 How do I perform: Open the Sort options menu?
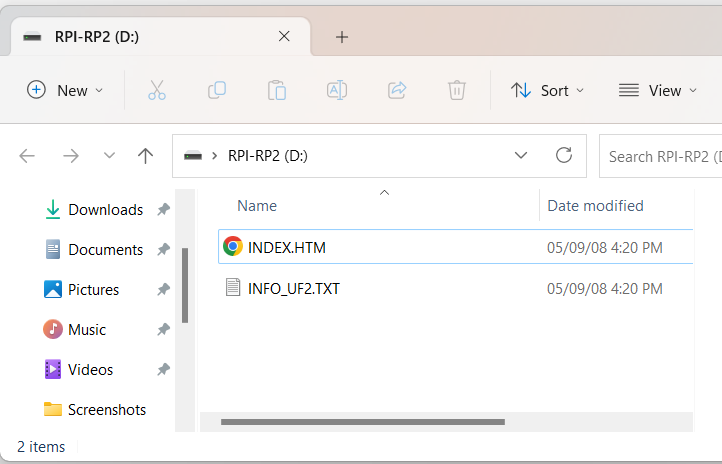tap(547, 90)
